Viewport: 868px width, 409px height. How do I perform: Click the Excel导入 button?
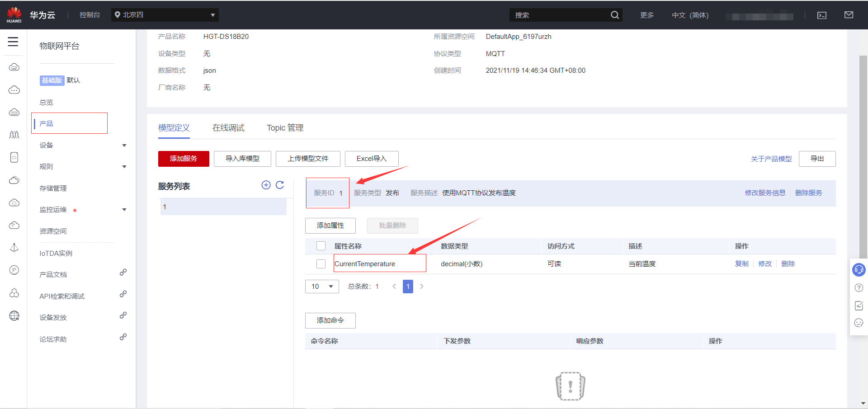pyautogui.click(x=372, y=159)
